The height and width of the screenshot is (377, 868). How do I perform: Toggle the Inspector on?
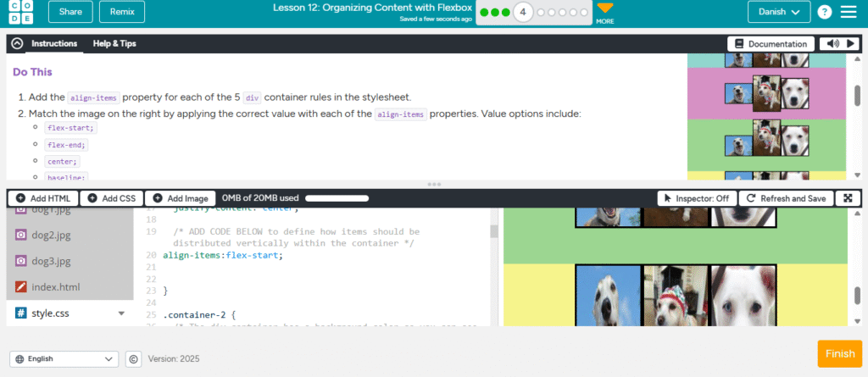coord(697,198)
